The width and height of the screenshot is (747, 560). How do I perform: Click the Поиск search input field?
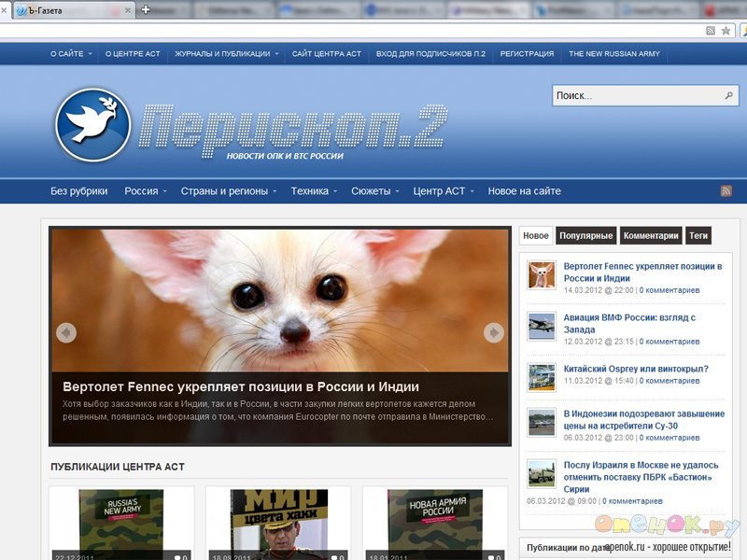[635, 96]
